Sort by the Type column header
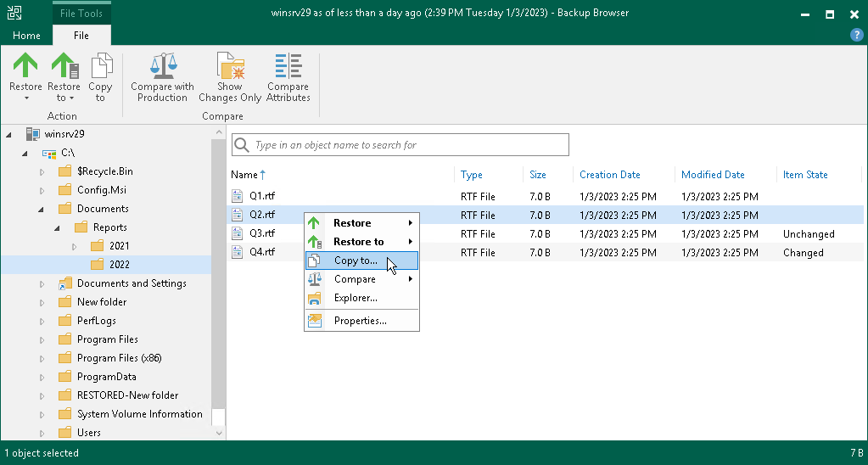 point(472,175)
